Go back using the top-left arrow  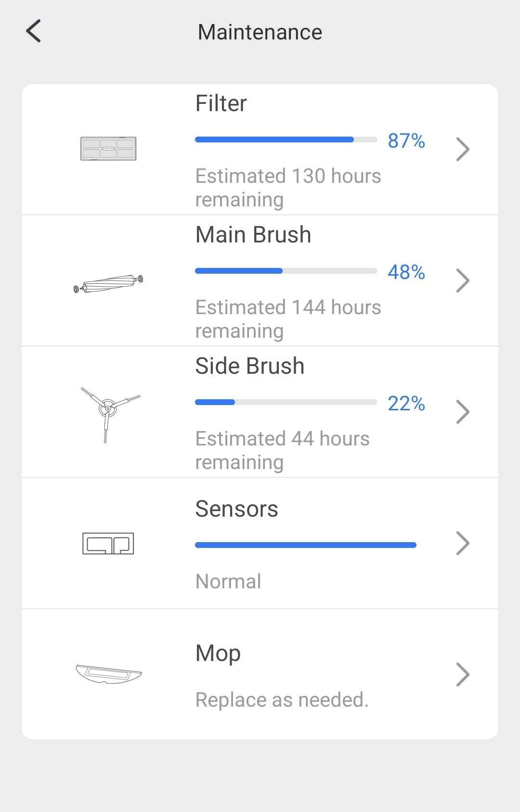tap(33, 31)
